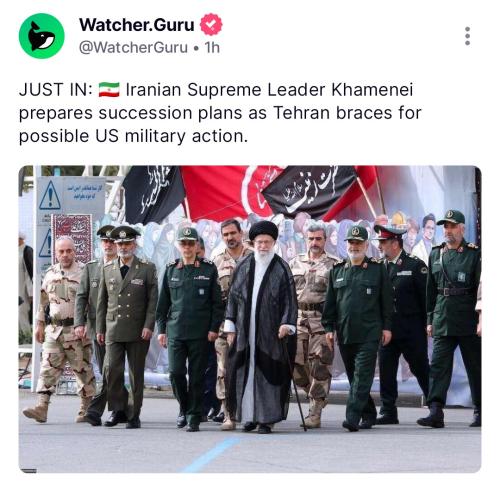Screen dimensions: 500x489
Task: Click the word 'Khamenei' in the post text
Action: point(372,90)
